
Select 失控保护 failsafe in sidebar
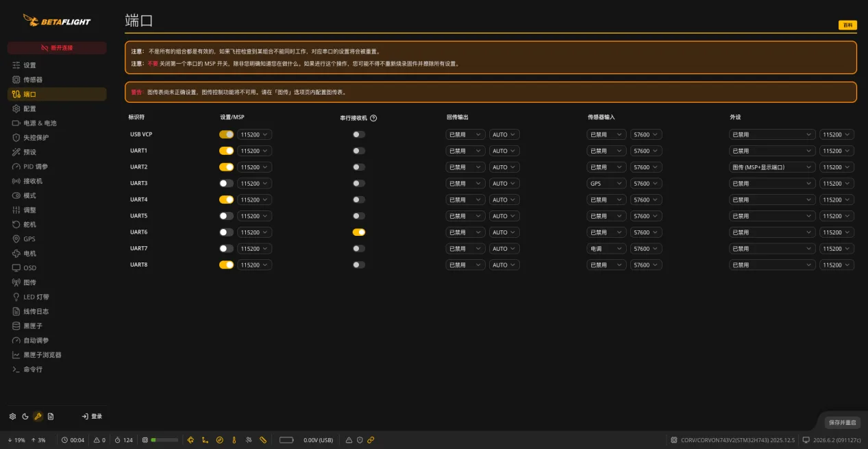coord(57,138)
